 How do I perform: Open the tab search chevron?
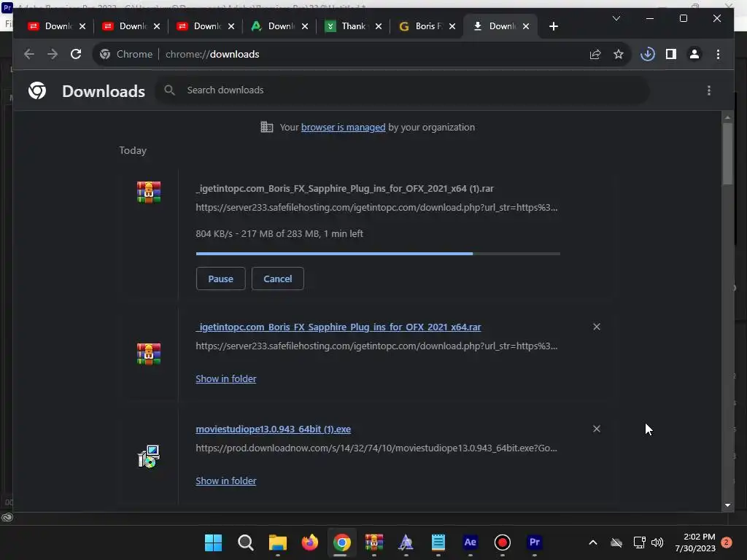click(x=616, y=18)
